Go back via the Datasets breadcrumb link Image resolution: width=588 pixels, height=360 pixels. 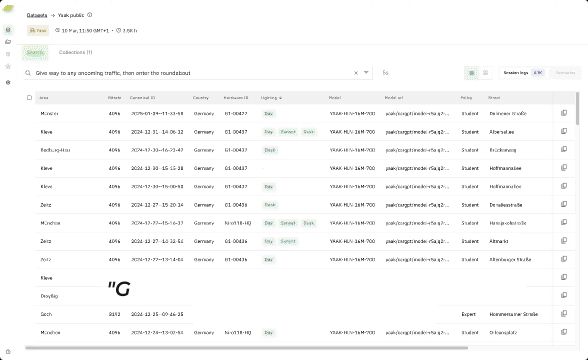click(37, 15)
